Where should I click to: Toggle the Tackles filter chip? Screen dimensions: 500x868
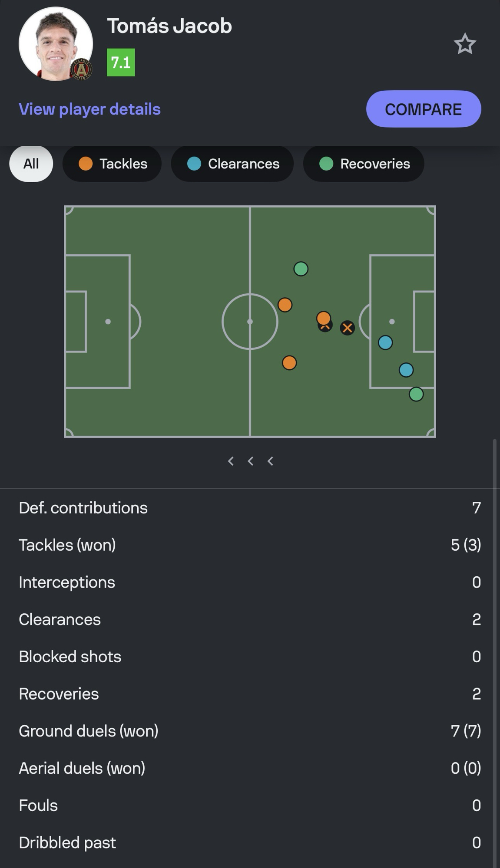pyautogui.click(x=112, y=164)
